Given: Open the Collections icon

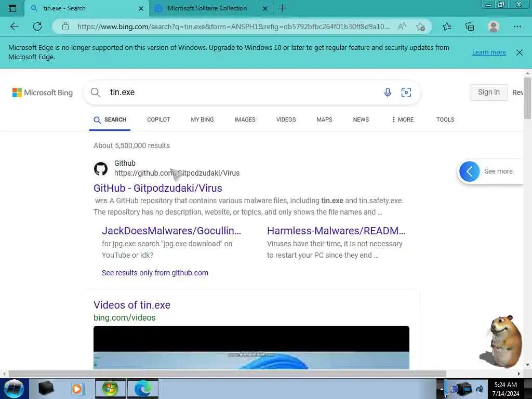Looking at the screenshot, I should pos(470,26).
